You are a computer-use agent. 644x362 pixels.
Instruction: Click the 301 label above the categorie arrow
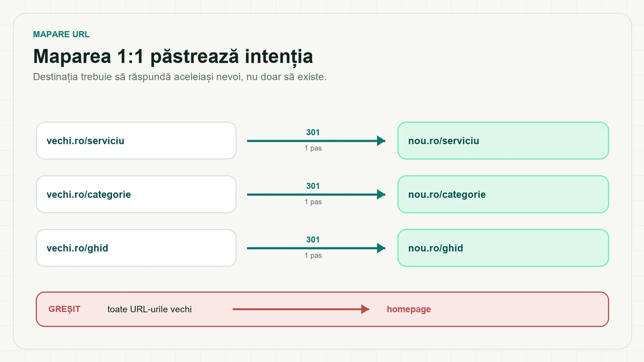(x=313, y=186)
